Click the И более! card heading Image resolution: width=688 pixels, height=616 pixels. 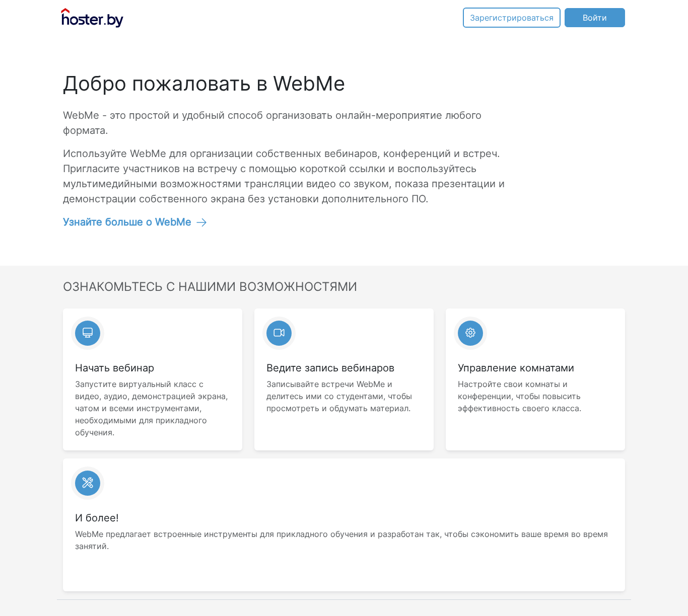[97, 518]
